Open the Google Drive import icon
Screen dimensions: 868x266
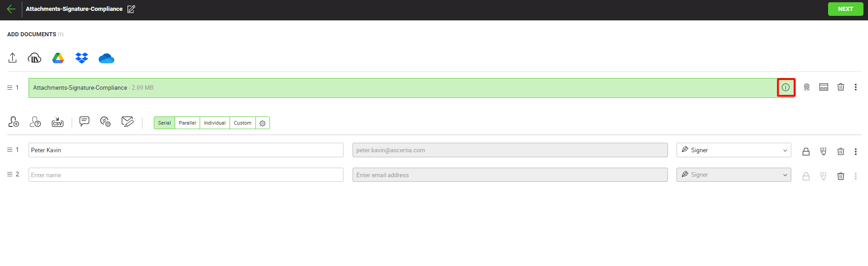[x=58, y=58]
